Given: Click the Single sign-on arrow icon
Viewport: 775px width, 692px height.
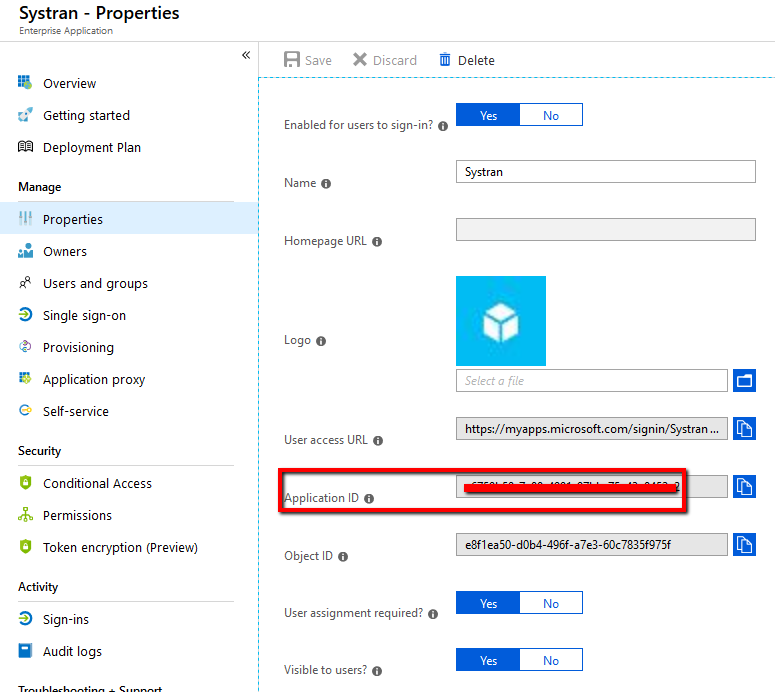Looking at the screenshot, I should point(25,314).
